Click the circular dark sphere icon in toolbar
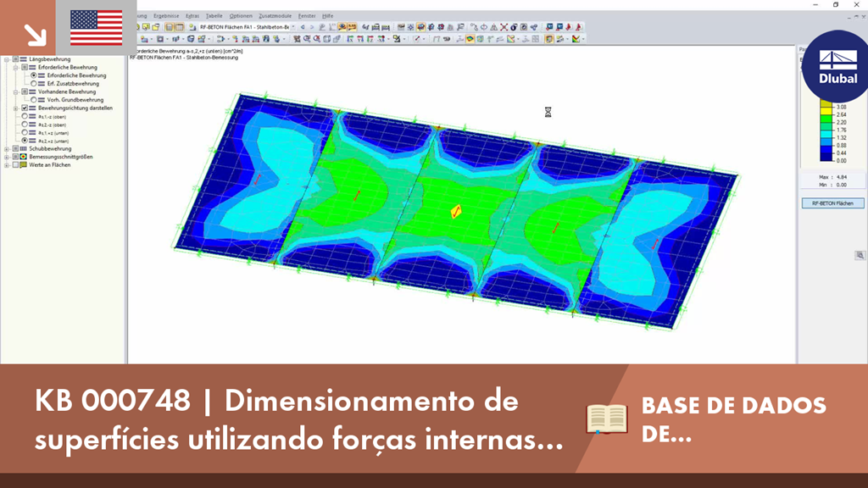868x488 pixels. (x=514, y=27)
